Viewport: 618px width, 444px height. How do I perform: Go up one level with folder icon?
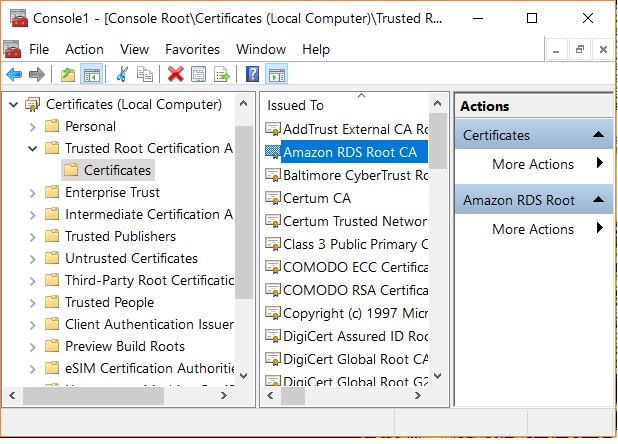pyautogui.click(x=68, y=74)
